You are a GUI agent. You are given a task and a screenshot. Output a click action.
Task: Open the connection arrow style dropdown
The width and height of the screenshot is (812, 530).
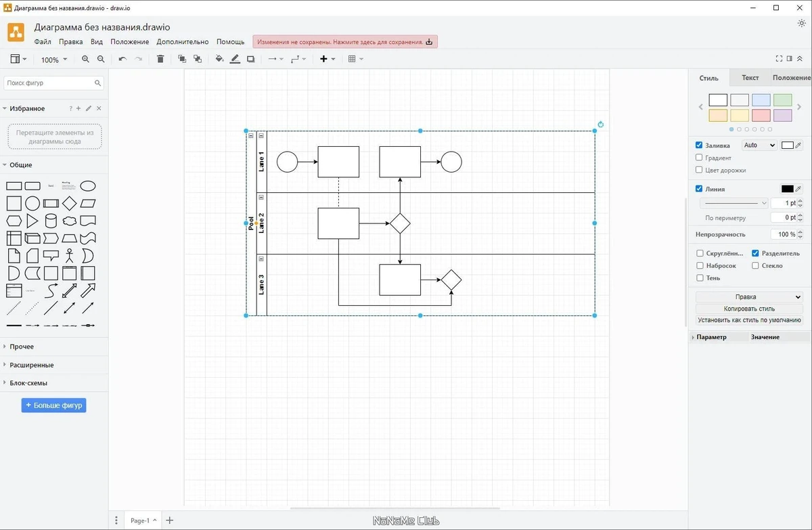click(274, 60)
